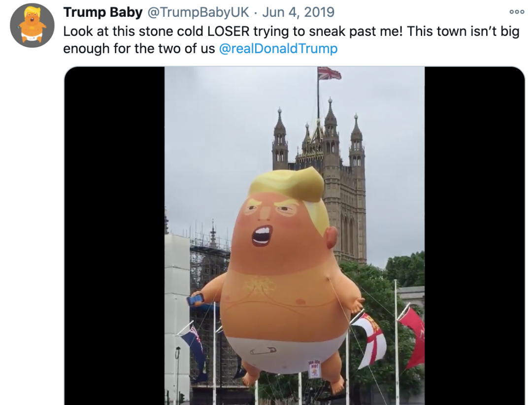532x405 pixels.
Task: Click the tweet text starting "Look at this"
Action: (x=291, y=31)
